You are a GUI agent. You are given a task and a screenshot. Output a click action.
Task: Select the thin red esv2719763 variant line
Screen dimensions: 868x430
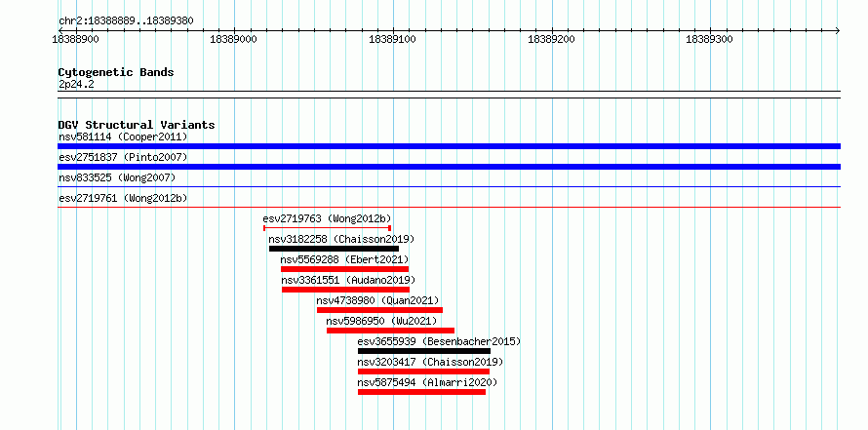pyautogui.click(x=327, y=228)
